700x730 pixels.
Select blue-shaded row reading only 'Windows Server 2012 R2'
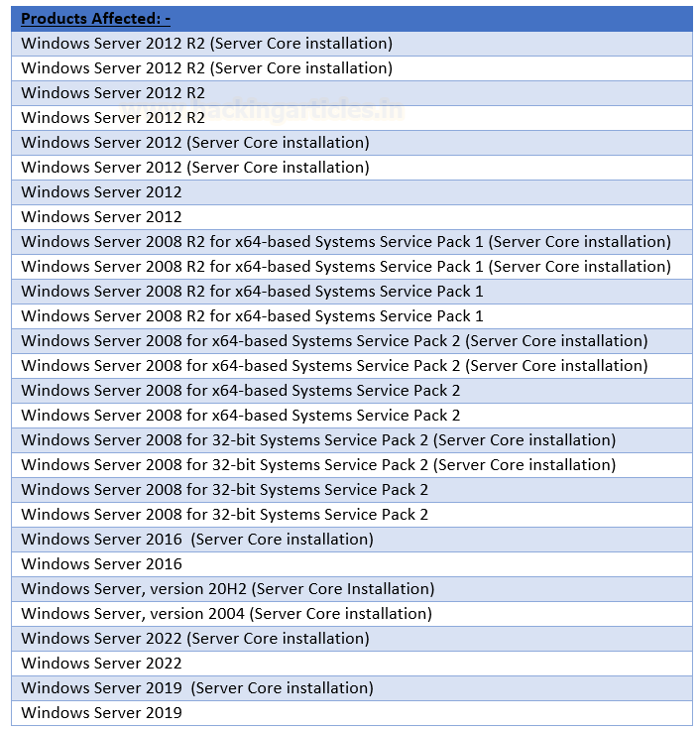point(352,93)
